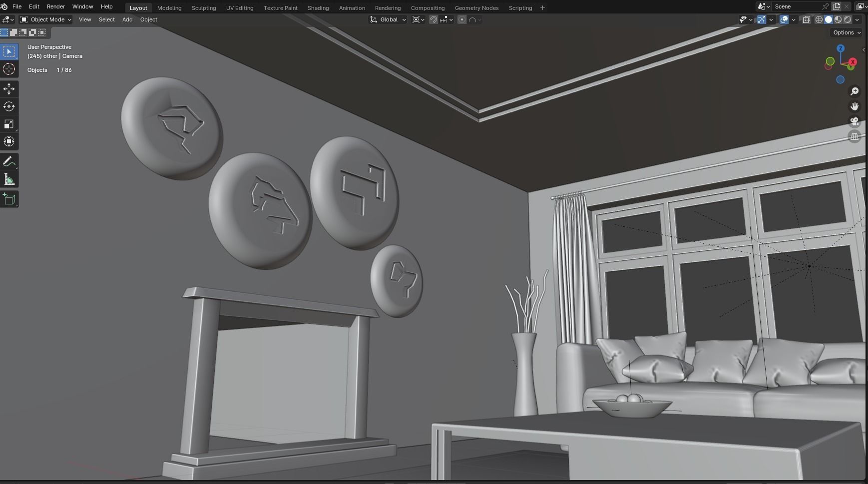The width and height of the screenshot is (868, 484).
Task: Select the Scale tool
Action: pyautogui.click(x=9, y=124)
